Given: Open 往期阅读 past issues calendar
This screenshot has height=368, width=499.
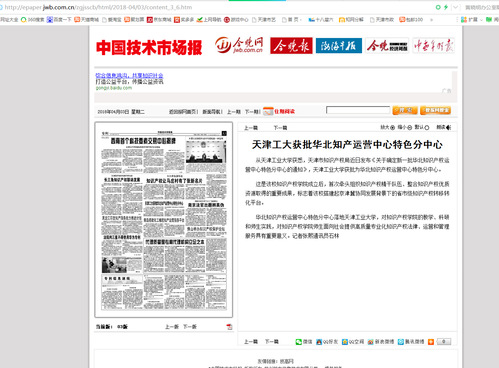Looking at the screenshot, I should click(279, 111).
